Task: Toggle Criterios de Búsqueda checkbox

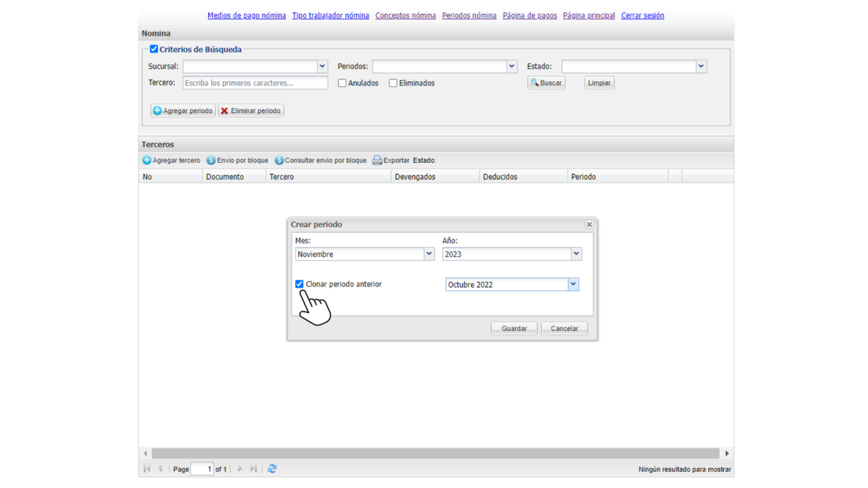Action: [x=154, y=49]
